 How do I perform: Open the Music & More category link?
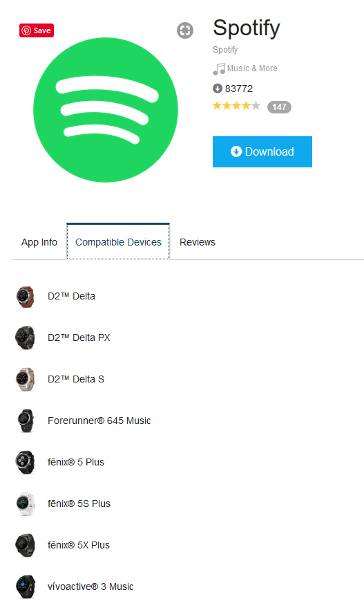(x=252, y=68)
